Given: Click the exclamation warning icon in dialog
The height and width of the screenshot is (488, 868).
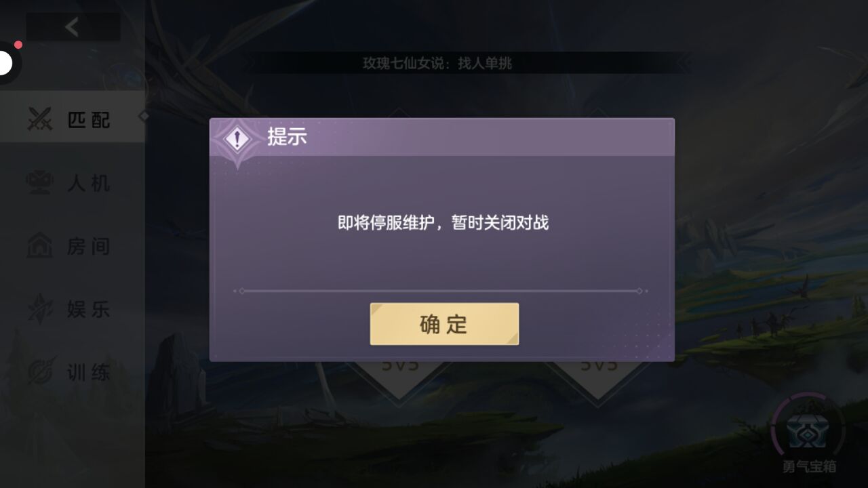Looking at the screenshot, I should [237, 140].
